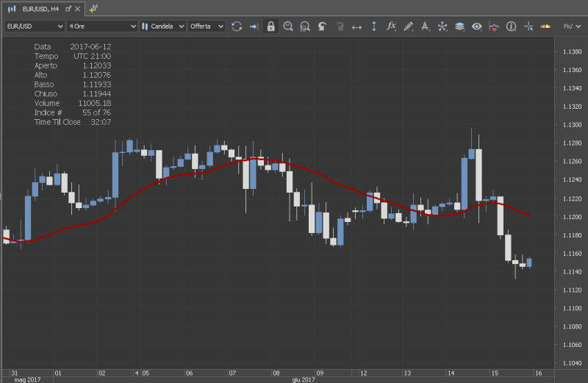Screen dimensions: 588x383
Task: Click the horizontal double-arrow scale icon
Action: [357, 26]
